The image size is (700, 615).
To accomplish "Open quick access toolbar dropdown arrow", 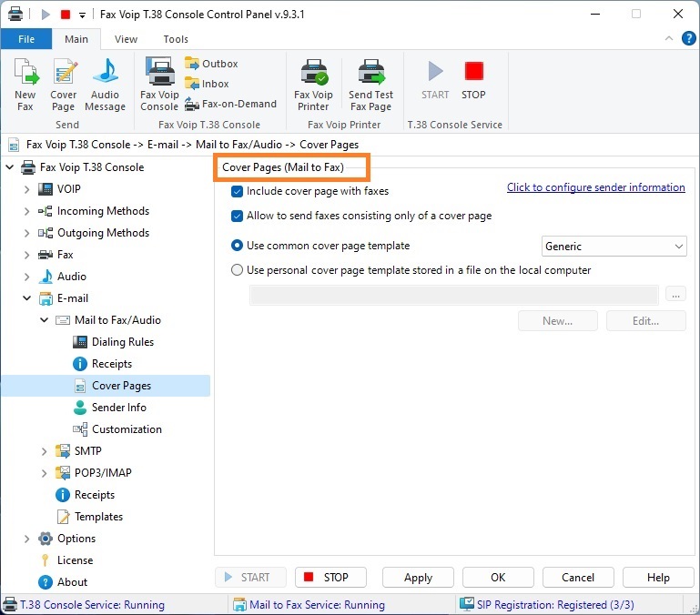I will tap(82, 15).
